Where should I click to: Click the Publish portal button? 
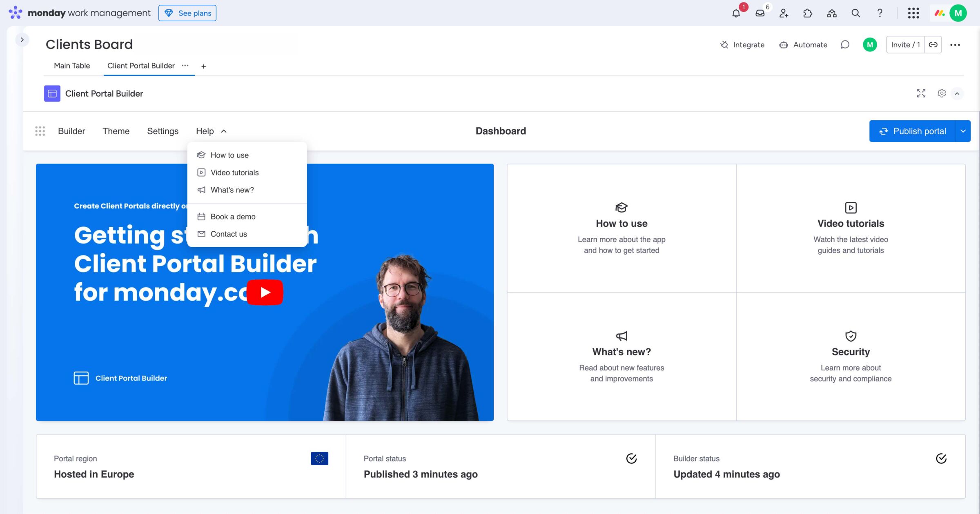(x=912, y=131)
